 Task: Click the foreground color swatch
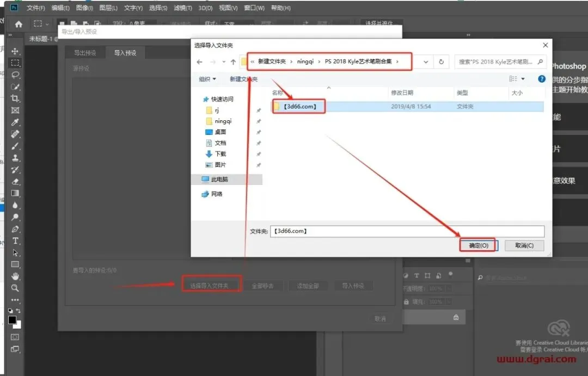(x=13, y=320)
